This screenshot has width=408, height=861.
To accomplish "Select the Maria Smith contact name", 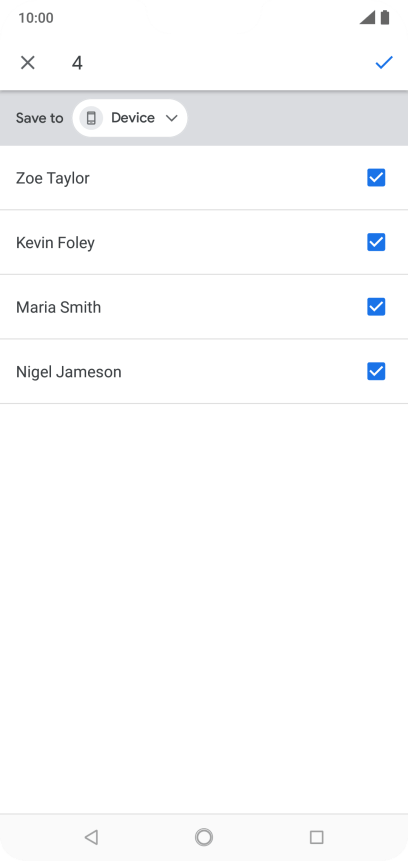I will pos(59,308).
